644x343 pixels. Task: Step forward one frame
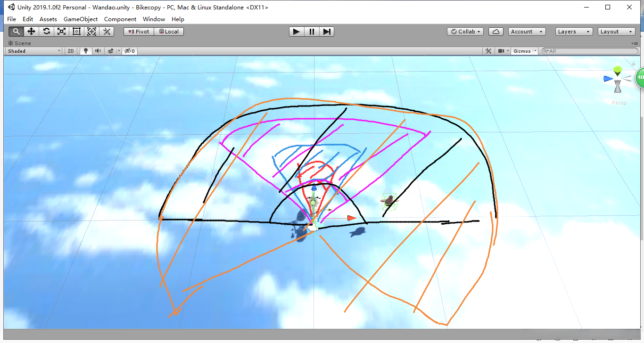click(x=327, y=32)
